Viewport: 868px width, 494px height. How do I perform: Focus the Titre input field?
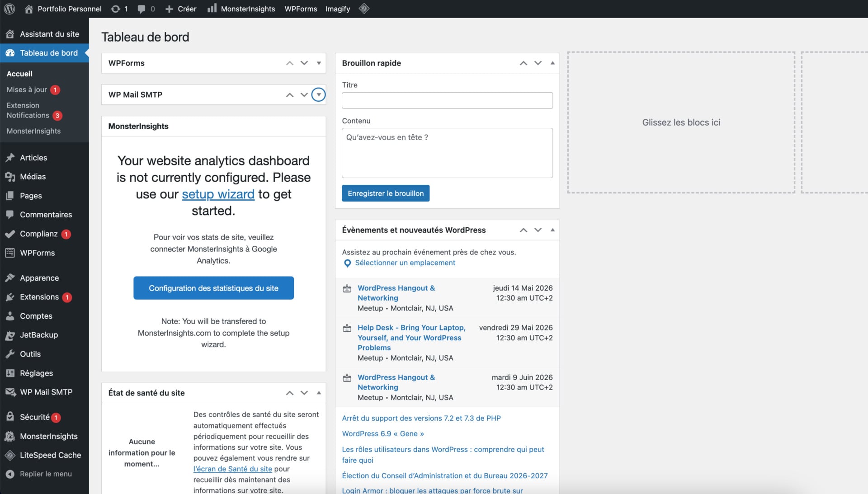point(447,100)
